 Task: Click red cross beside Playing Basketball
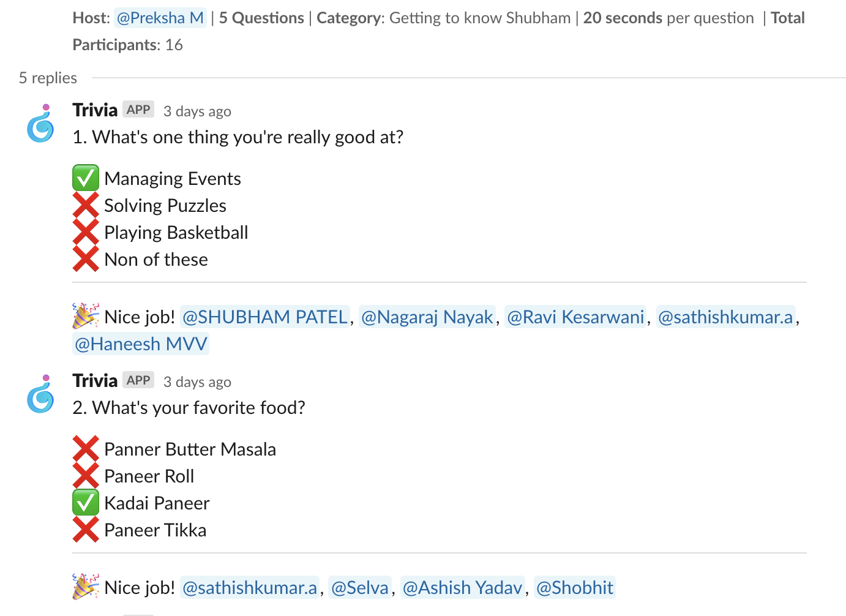(x=86, y=232)
